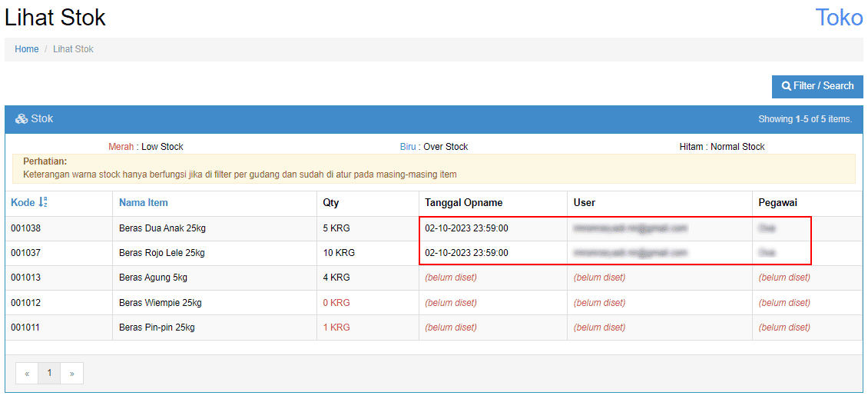
Task: Select page 1 in pagination
Action: (49, 374)
